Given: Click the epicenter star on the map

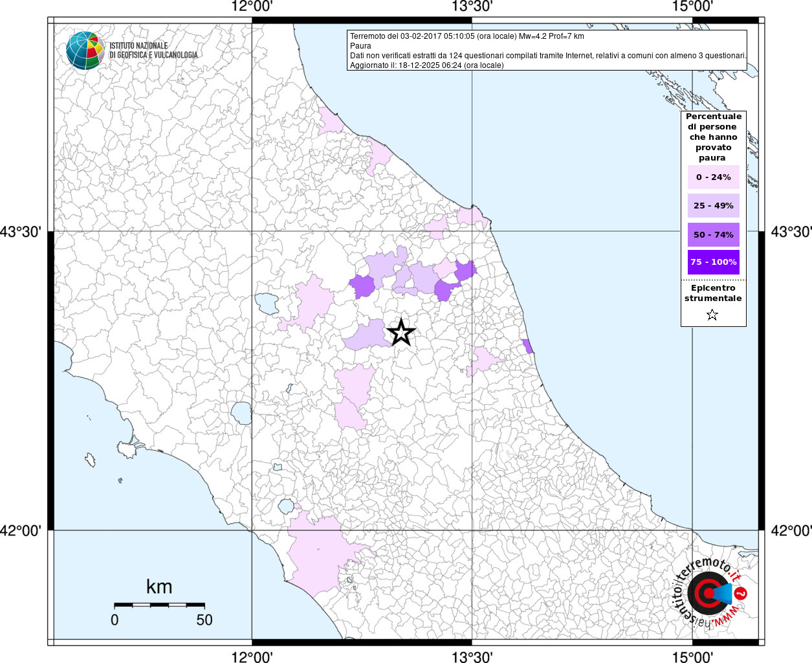Looking at the screenshot, I should (401, 333).
